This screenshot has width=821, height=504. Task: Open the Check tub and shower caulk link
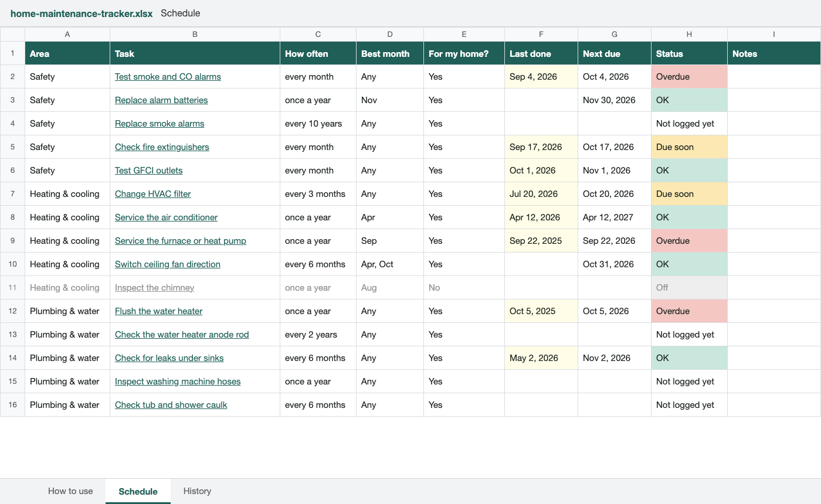pos(171,405)
